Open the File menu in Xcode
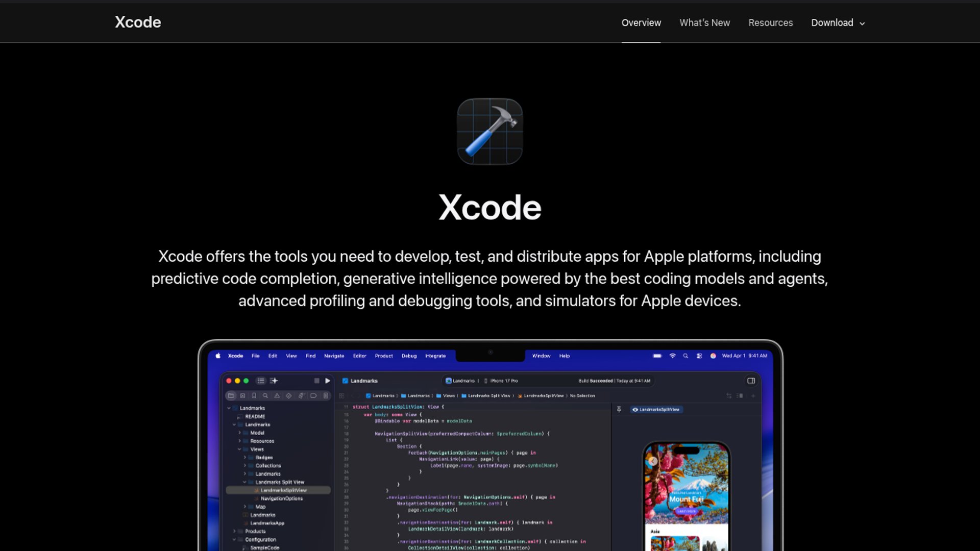This screenshot has width=980, height=551. (255, 356)
